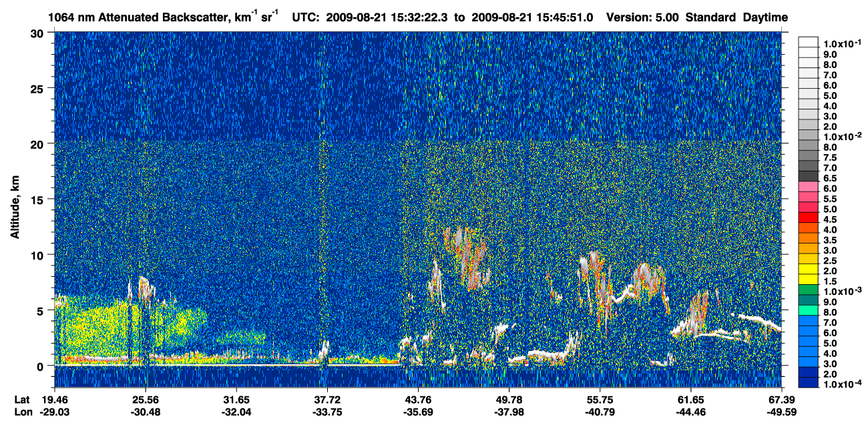Screen dimensions: 868x445
Task: Click latitude value '25.56'
Action: pos(145,400)
